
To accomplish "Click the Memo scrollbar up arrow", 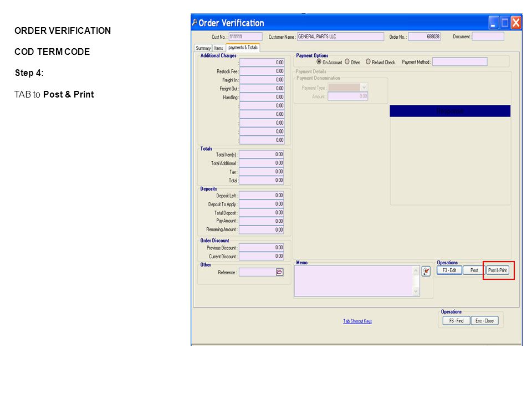I will [416, 270].
